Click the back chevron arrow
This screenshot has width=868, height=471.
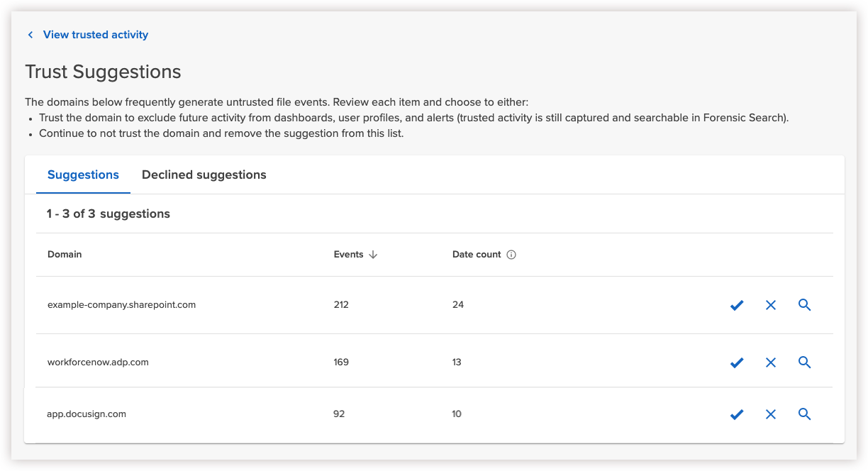click(30, 35)
